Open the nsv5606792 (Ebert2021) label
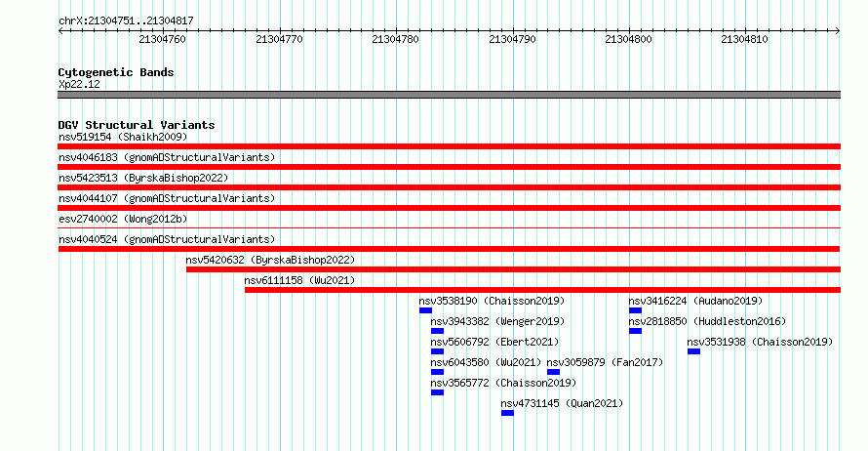Viewport: 868px width, 451px height. pos(494,342)
